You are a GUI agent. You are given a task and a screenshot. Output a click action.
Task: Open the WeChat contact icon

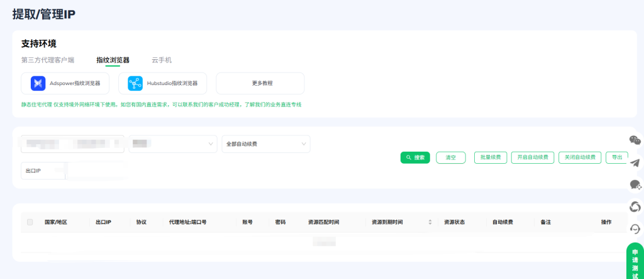pos(635,140)
